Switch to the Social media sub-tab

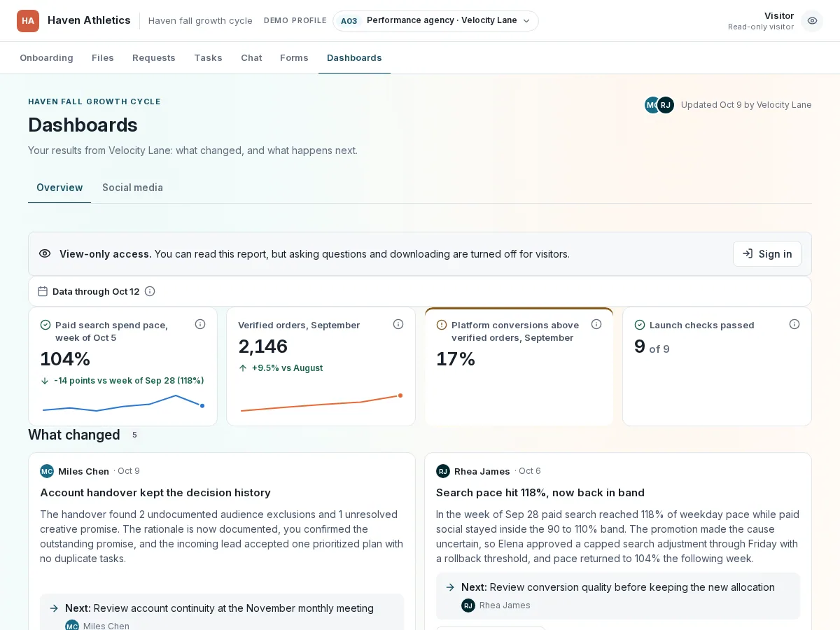pyautogui.click(x=132, y=188)
